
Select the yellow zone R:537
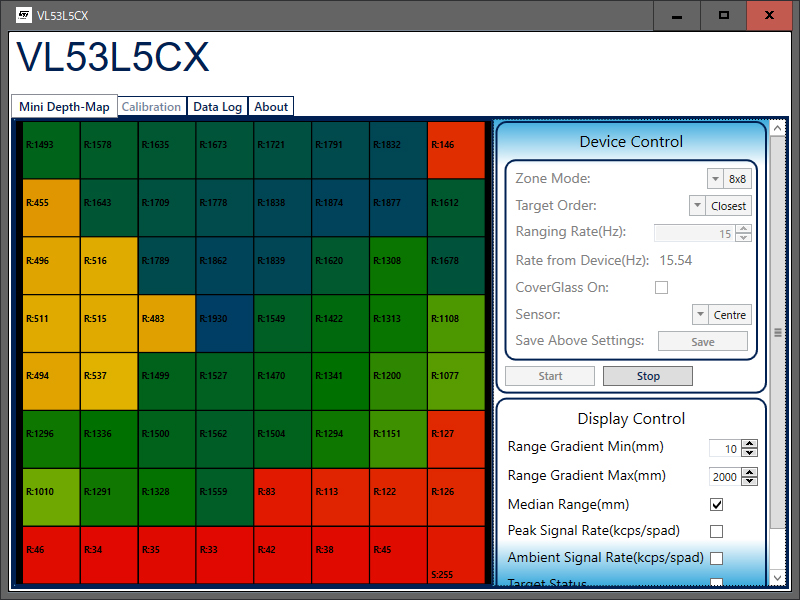click(109, 381)
